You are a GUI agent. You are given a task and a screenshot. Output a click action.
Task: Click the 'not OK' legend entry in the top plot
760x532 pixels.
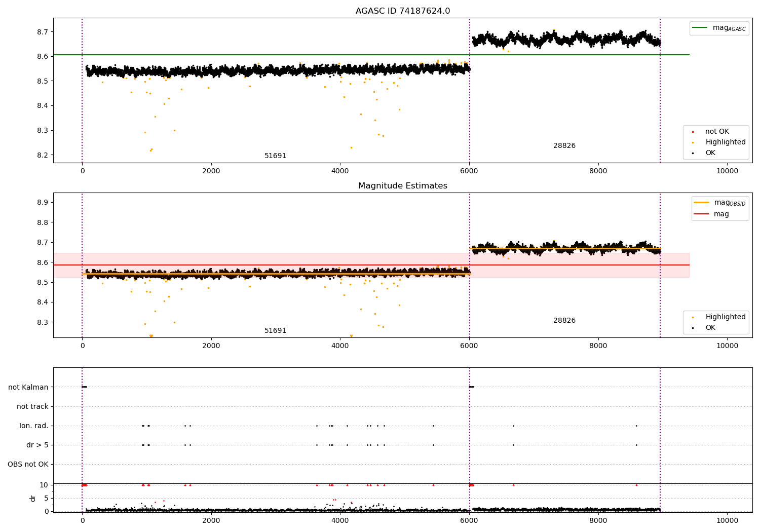click(x=717, y=132)
